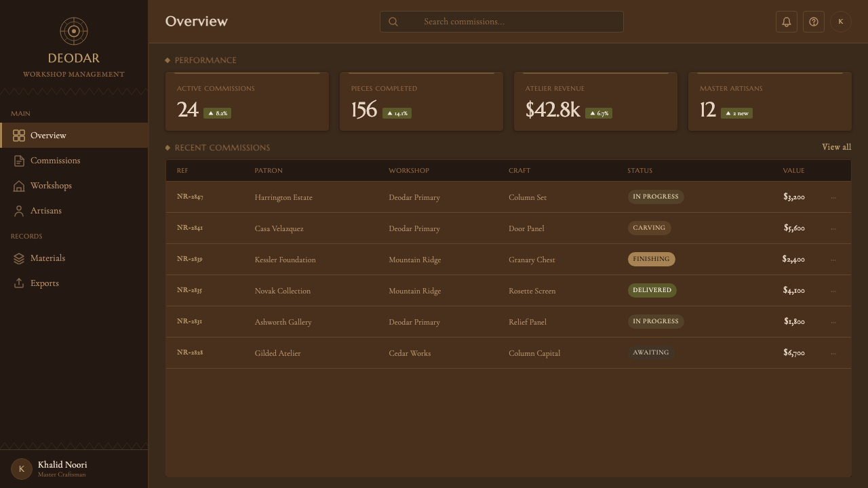Sort by the PATRON column header
Viewport: 868px width, 488px height.
click(269, 171)
